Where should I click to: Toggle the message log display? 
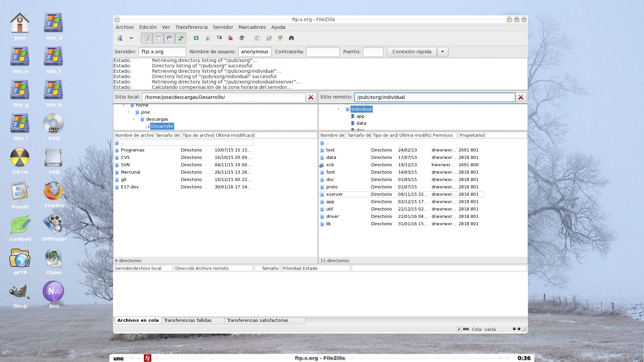point(147,38)
